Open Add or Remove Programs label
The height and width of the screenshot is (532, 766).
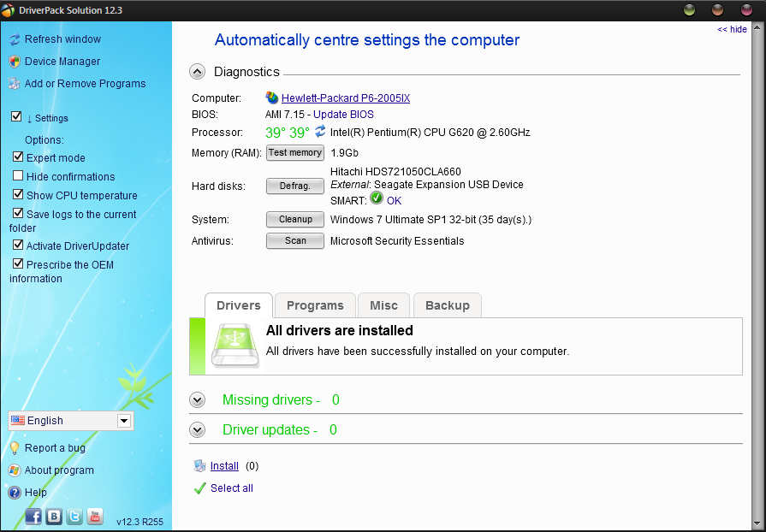(x=85, y=84)
